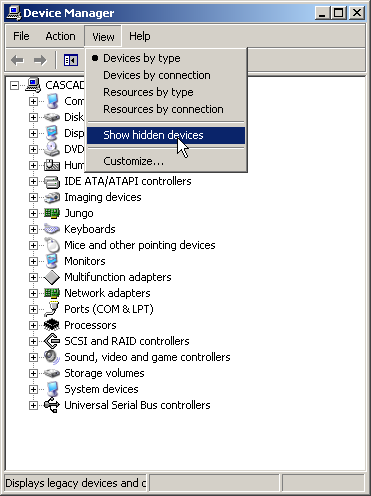Open the Help menu
Screen dimensions: 371x496
[x=140, y=36]
